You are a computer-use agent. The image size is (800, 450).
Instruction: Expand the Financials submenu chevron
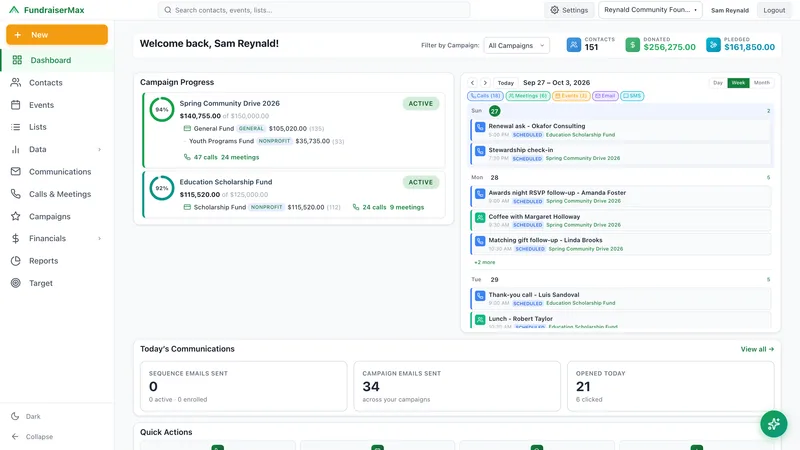click(99, 238)
